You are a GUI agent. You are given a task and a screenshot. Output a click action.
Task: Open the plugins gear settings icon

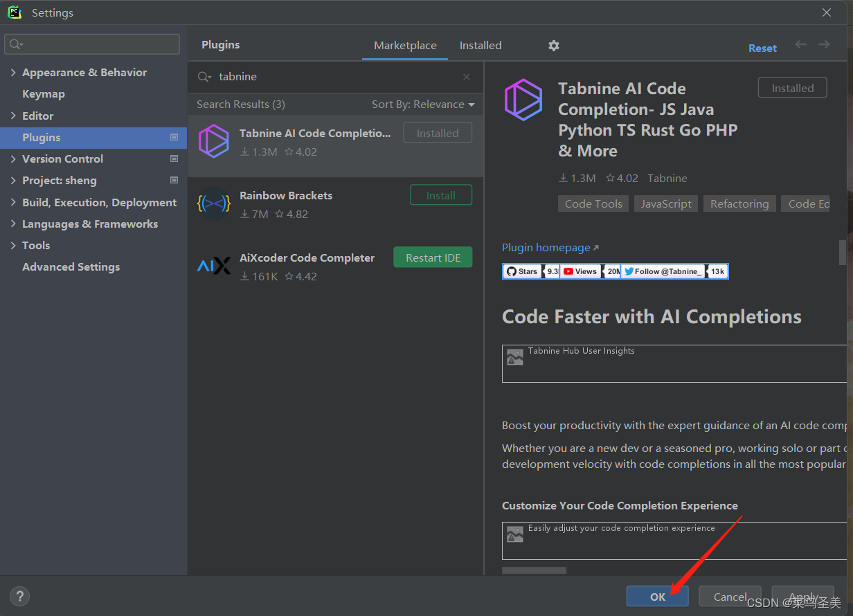coord(553,46)
